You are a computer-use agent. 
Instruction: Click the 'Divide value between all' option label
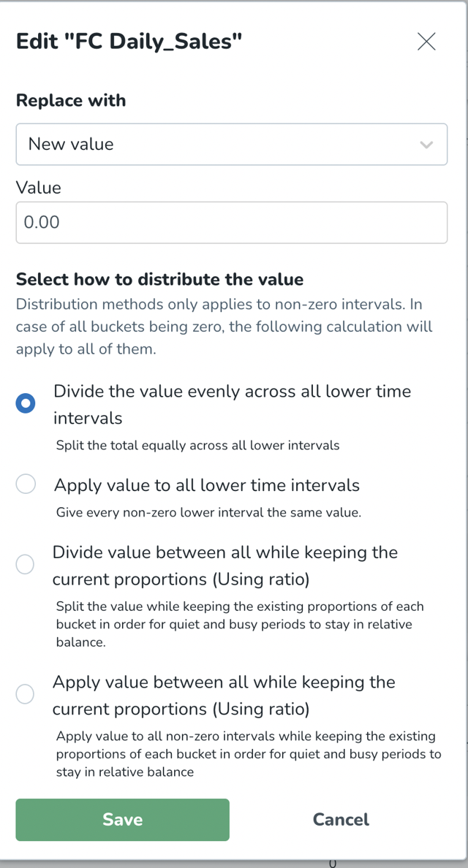click(x=225, y=566)
